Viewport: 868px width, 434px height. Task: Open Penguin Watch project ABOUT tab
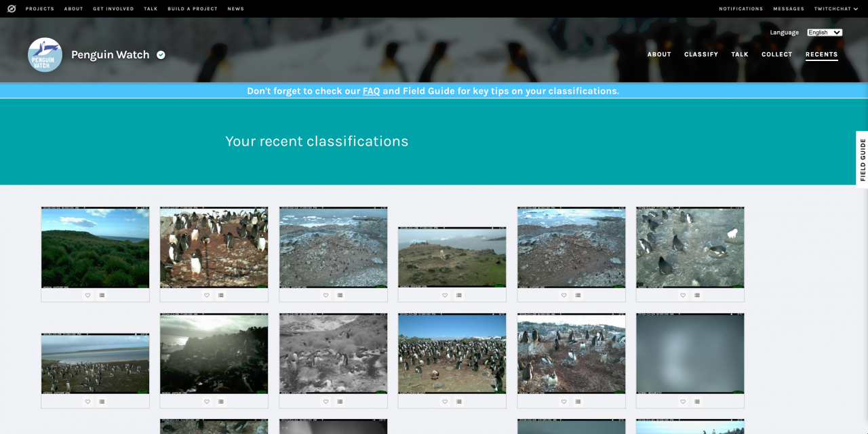tap(659, 54)
